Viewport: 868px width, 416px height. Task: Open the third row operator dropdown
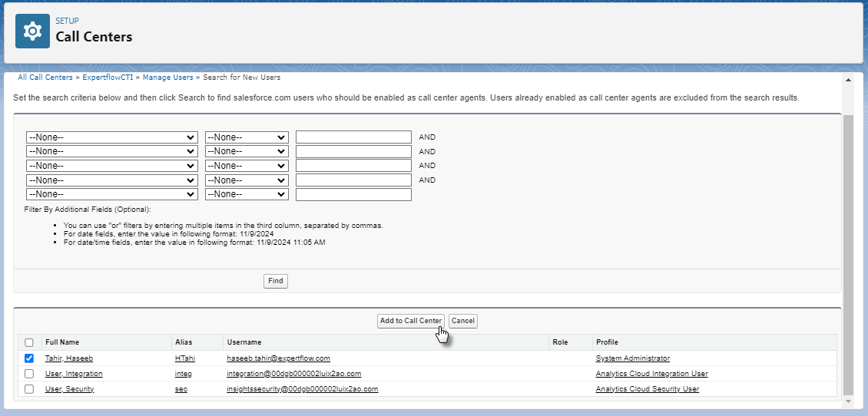[247, 166]
